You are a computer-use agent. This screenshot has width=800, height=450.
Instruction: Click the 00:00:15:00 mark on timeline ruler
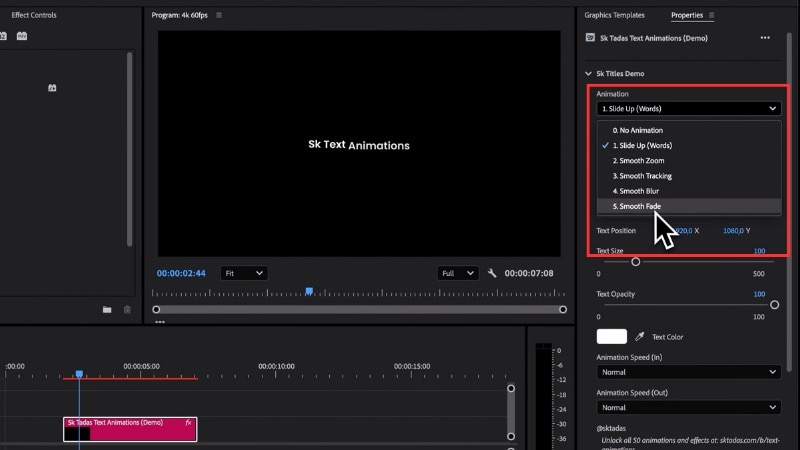(x=412, y=366)
